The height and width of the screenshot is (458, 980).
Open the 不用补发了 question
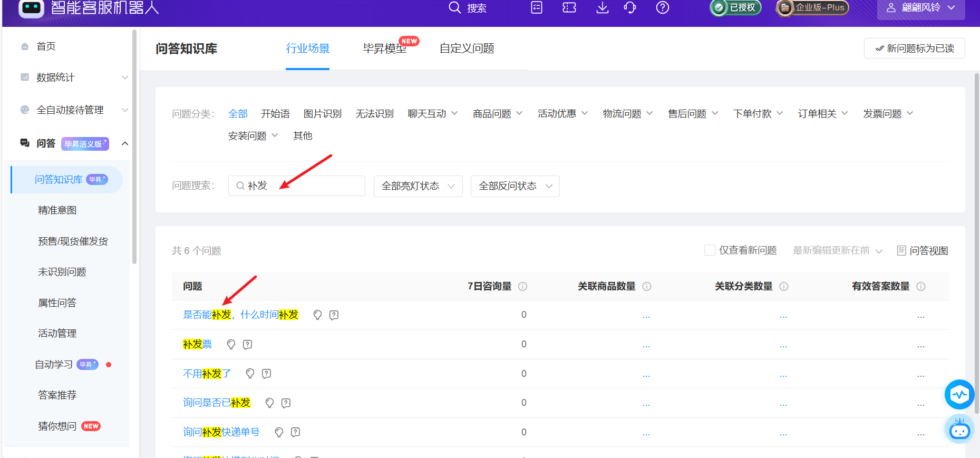click(x=207, y=374)
